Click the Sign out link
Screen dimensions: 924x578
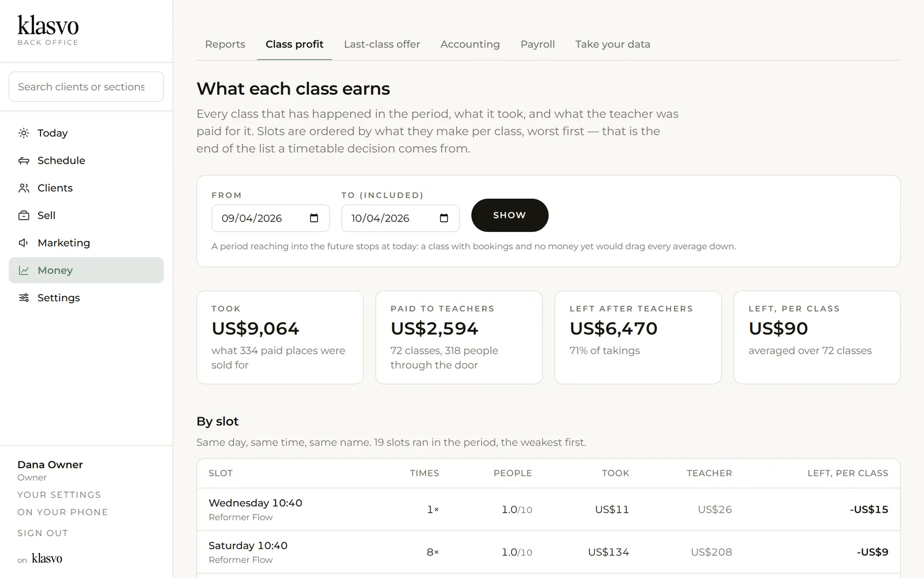(43, 533)
